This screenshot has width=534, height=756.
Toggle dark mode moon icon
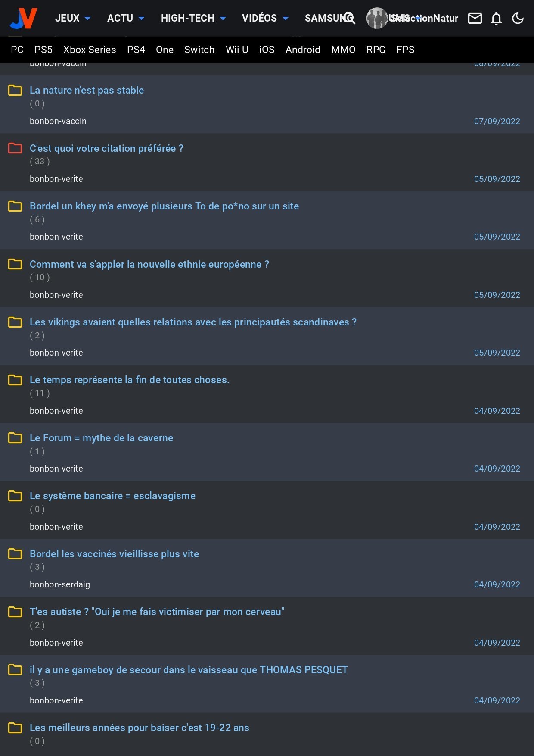tap(518, 18)
